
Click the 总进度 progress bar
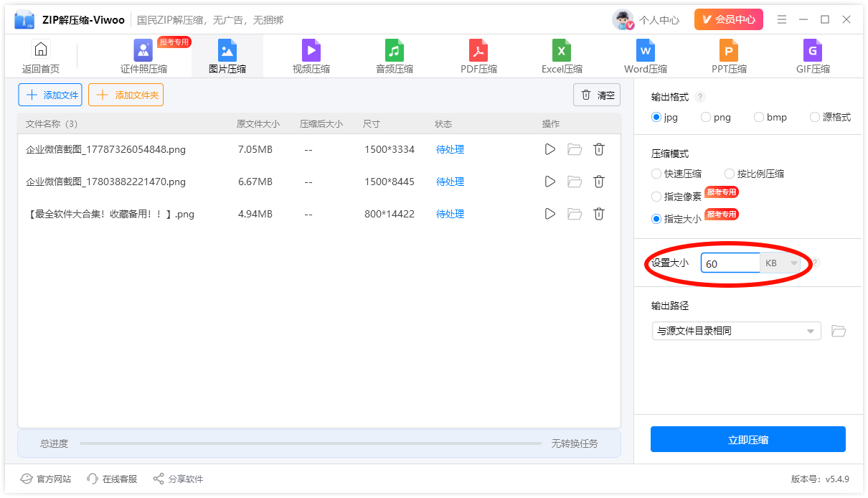pos(311,443)
